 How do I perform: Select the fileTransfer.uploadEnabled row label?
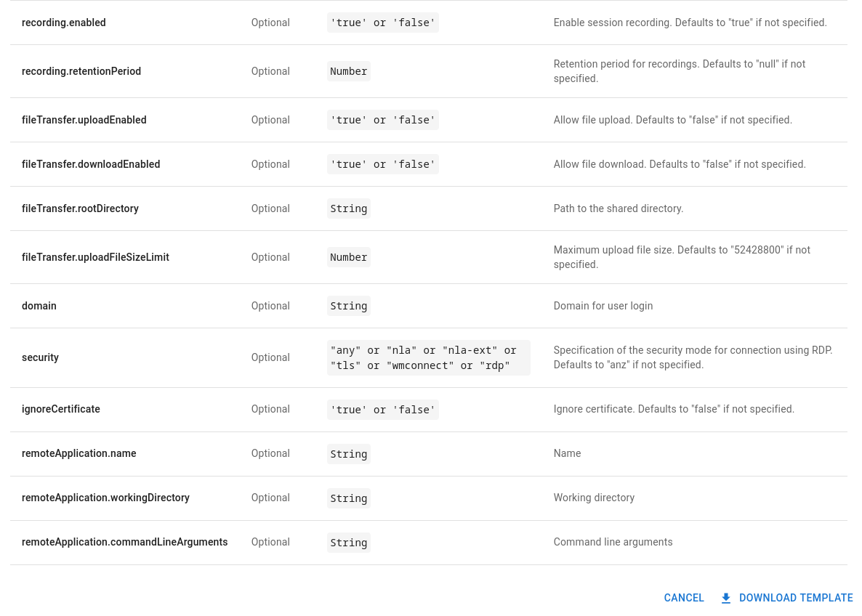84,120
